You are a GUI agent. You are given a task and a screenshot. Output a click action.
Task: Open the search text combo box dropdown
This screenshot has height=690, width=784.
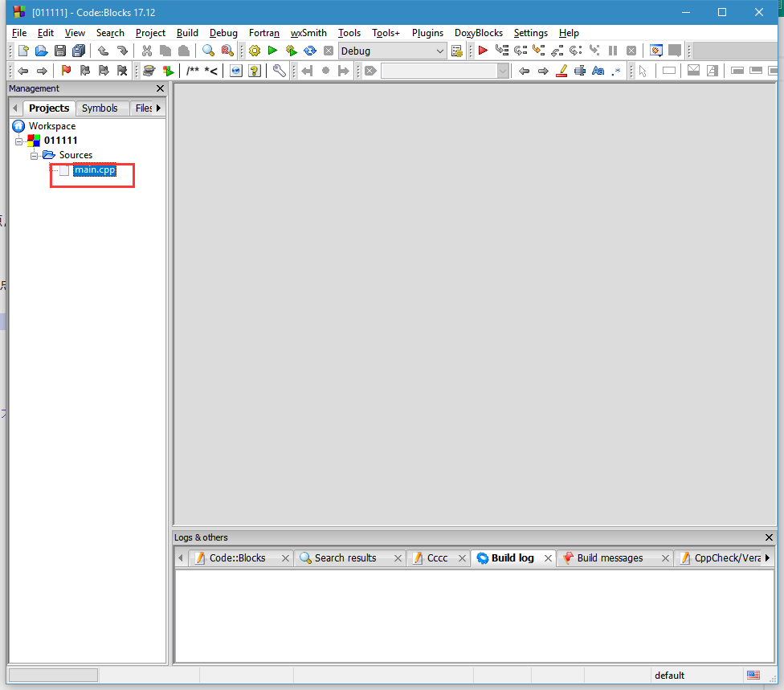tap(503, 71)
